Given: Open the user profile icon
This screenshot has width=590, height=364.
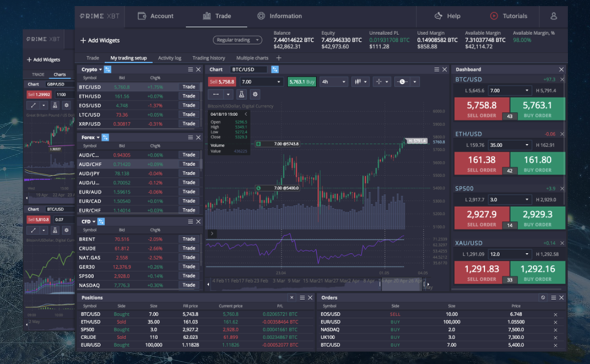Looking at the screenshot, I should click(554, 16).
